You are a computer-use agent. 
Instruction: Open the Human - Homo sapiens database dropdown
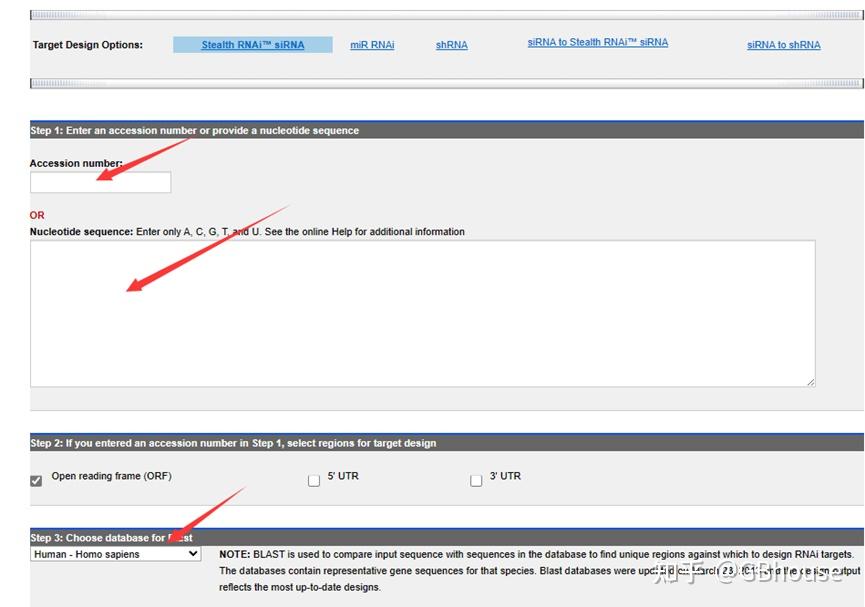(x=116, y=554)
